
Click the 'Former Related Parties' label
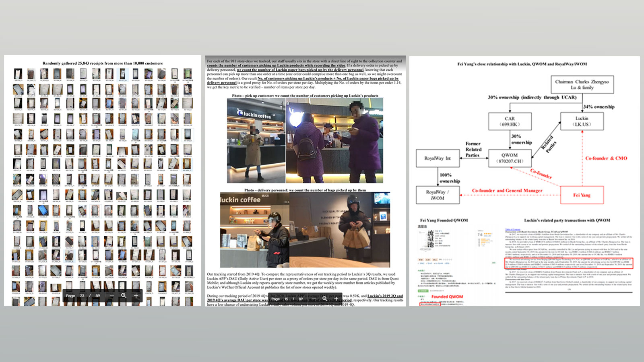(473, 149)
